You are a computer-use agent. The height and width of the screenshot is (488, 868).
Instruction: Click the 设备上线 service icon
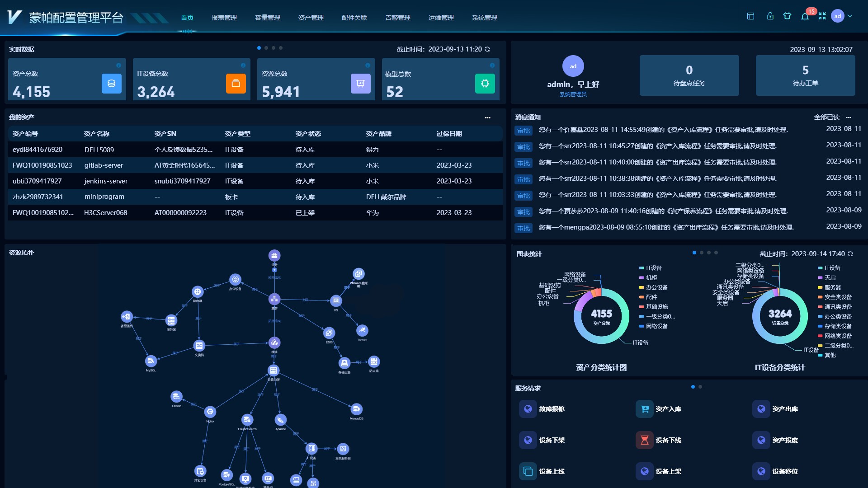528,471
